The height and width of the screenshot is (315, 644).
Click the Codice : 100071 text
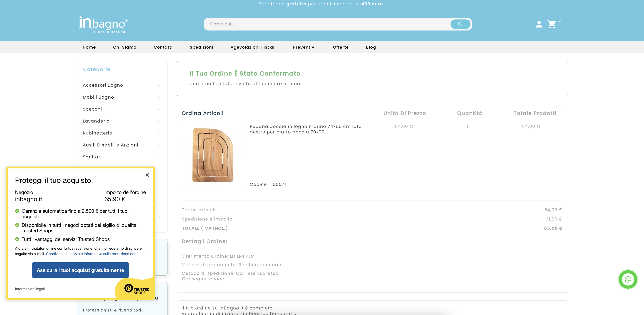click(268, 185)
